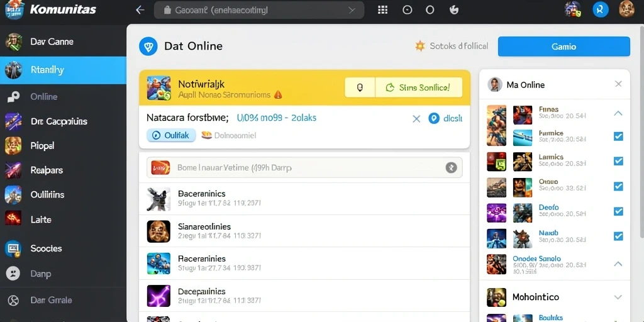This screenshot has height=322, width=644.
Task: Click the Socoies sidebar chat icon
Action: [x=13, y=249]
